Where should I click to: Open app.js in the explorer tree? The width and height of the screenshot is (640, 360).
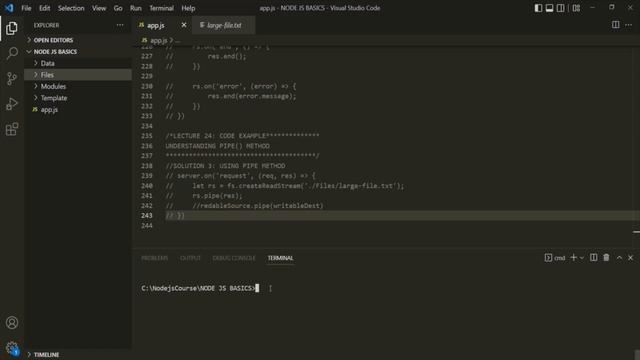click(x=78, y=109)
